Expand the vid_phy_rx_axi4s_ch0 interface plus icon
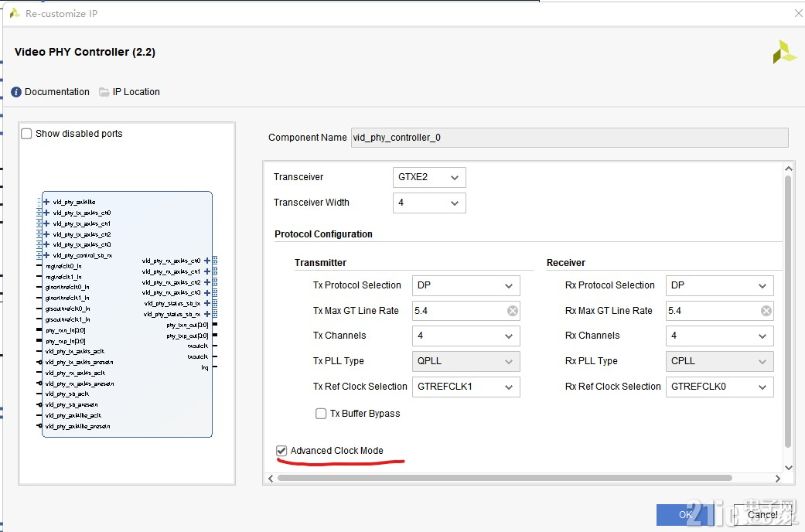The width and height of the screenshot is (805, 532). click(207, 261)
